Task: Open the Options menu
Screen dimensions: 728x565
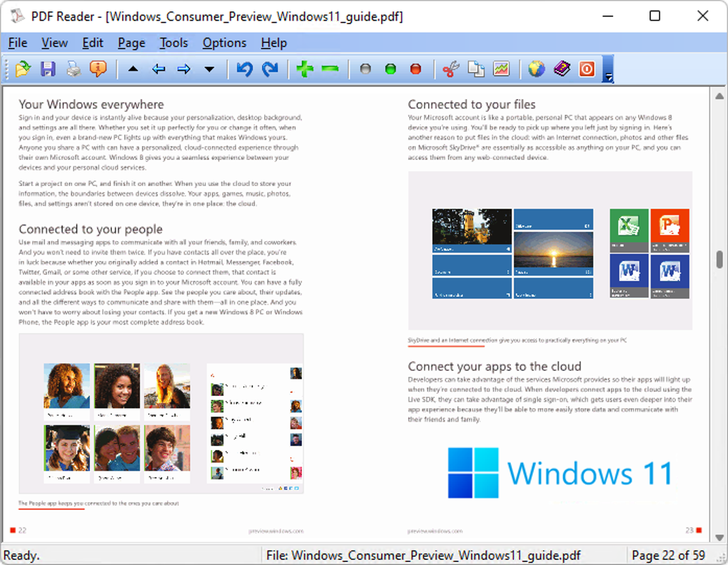Action: [x=224, y=43]
